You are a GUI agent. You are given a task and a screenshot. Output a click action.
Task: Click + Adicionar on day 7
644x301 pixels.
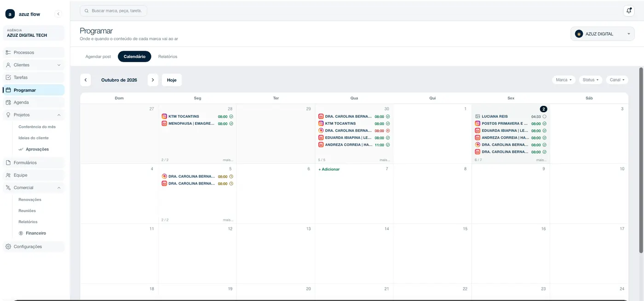pos(329,169)
